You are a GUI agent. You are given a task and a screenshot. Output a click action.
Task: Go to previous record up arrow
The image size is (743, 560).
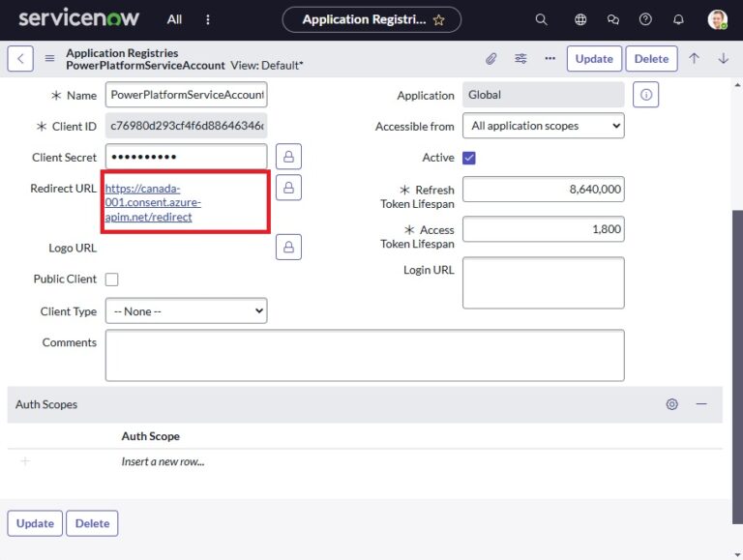(x=694, y=58)
